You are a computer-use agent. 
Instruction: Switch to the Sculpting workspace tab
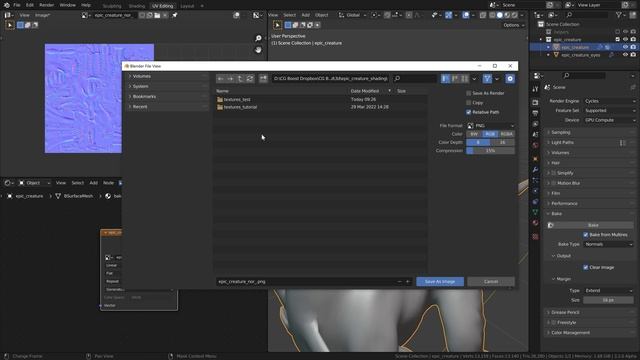112,6
